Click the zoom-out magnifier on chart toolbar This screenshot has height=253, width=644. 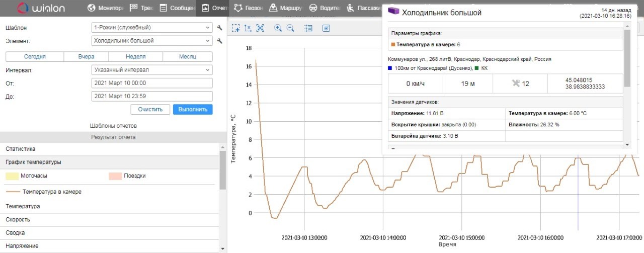pos(290,28)
